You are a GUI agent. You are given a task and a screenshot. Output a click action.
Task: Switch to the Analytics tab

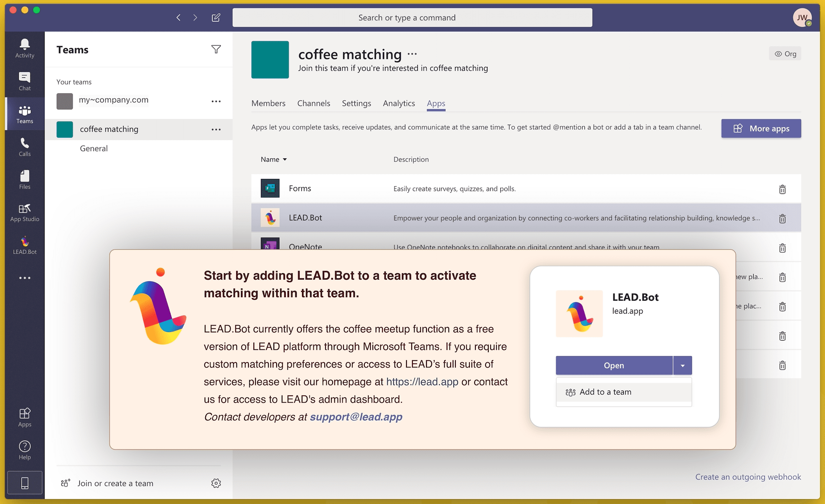tap(398, 103)
